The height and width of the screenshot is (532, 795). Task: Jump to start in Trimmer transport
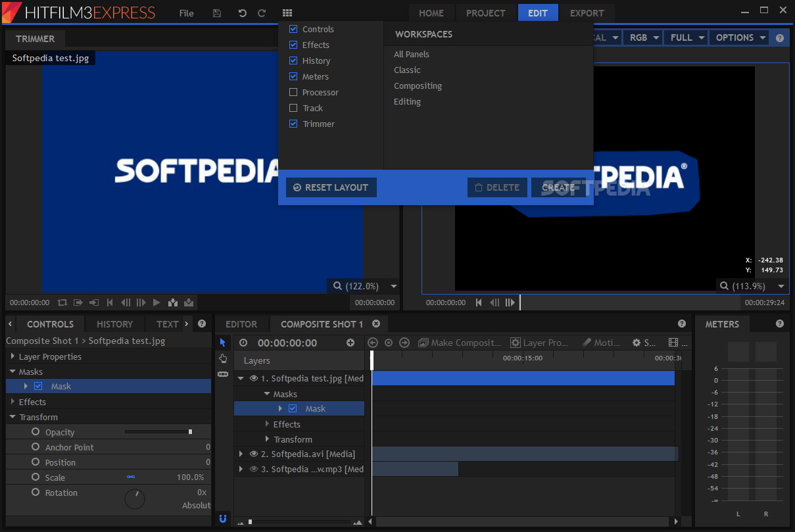(x=110, y=302)
